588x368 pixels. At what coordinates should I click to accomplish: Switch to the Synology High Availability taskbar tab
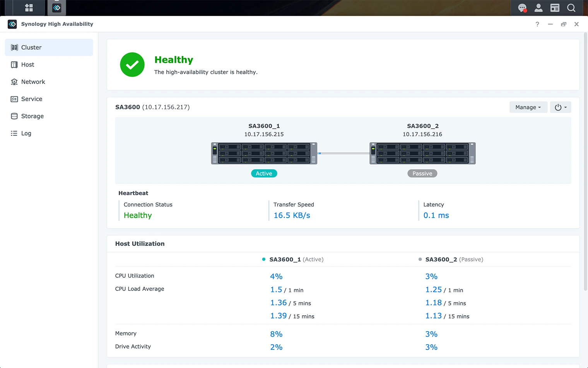pos(56,8)
